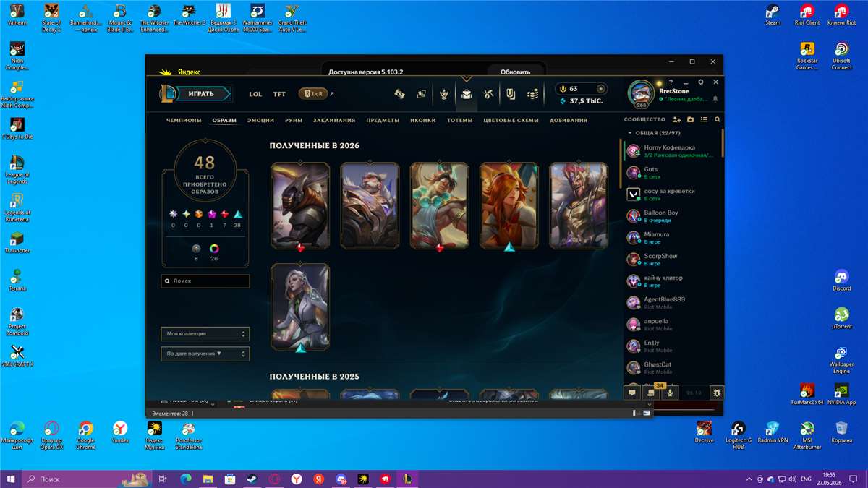Viewport: 868px width, 488px height.
Task: Select the TFT game mode link
Action: [x=279, y=94]
